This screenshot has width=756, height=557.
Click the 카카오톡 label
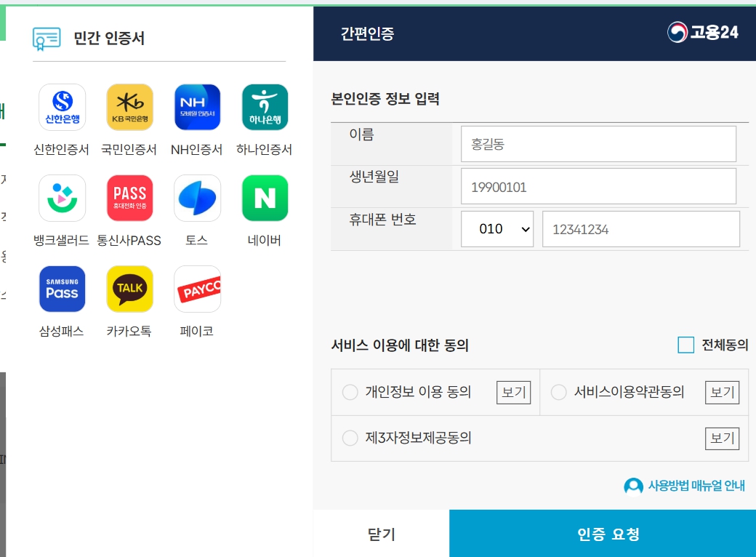click(x=129, y=331)
